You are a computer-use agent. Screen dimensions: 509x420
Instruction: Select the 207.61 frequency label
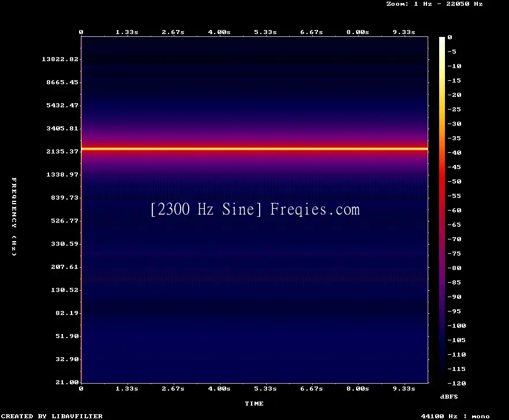coord(65,267)
